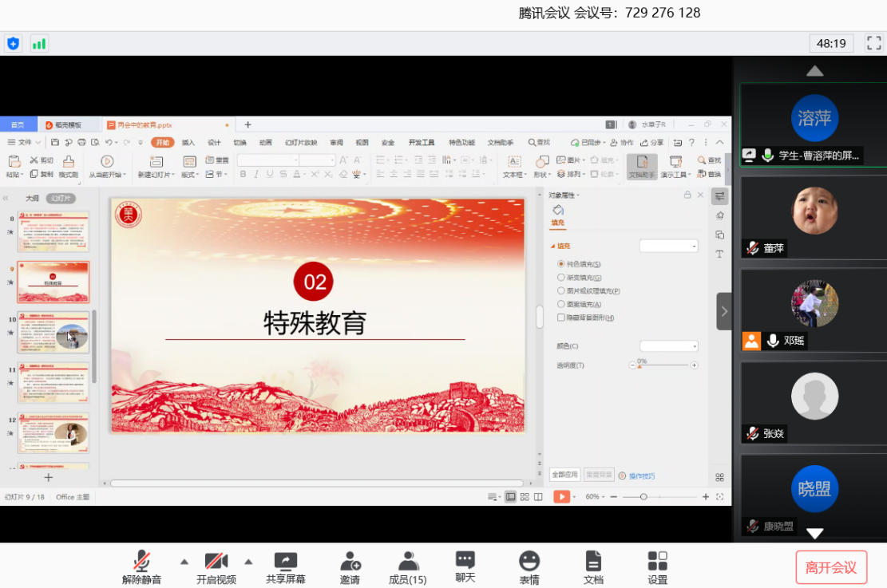This screenshot has width=887, height=588.
Task: Open the Insert (插入) ribbon tab
Action: coord(188,143)
